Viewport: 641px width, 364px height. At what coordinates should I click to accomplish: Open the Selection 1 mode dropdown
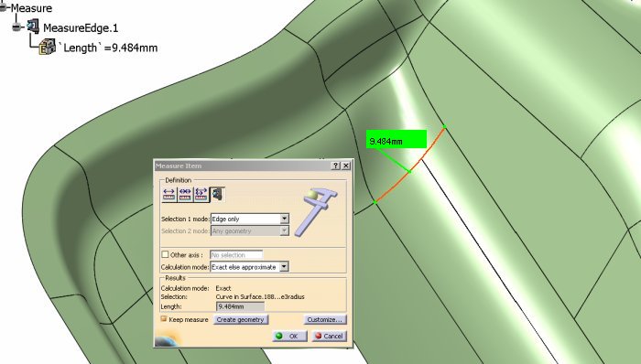click(x=285, y=219)
